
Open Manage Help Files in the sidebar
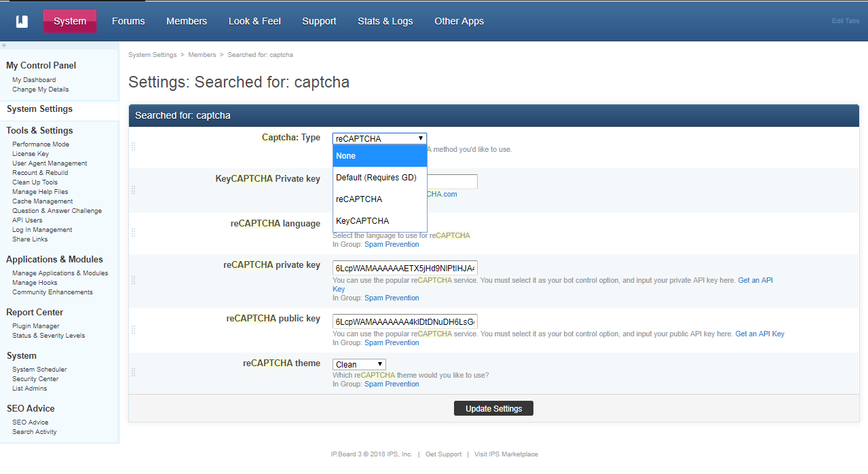click(40, 192)
